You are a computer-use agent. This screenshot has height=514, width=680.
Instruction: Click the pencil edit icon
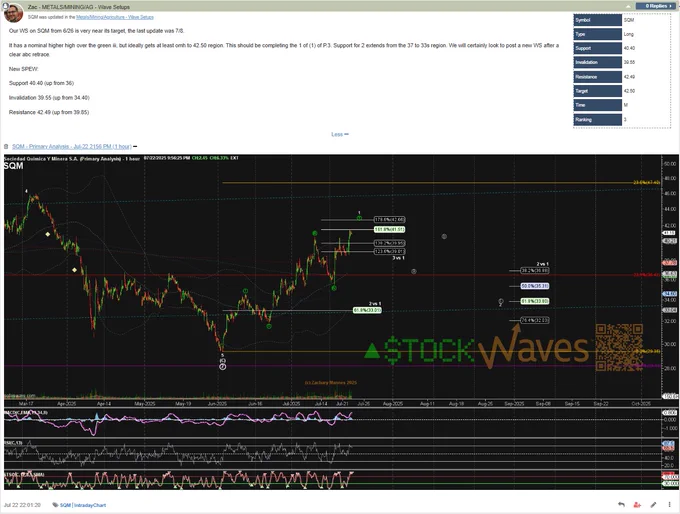tap(654, 504)
